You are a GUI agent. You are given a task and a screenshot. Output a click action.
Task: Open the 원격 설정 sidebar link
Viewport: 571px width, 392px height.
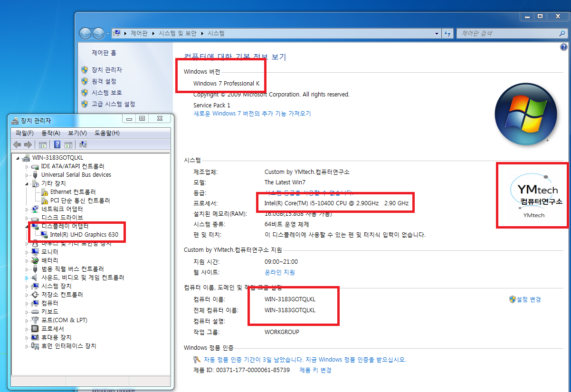(x=104, y=81)
